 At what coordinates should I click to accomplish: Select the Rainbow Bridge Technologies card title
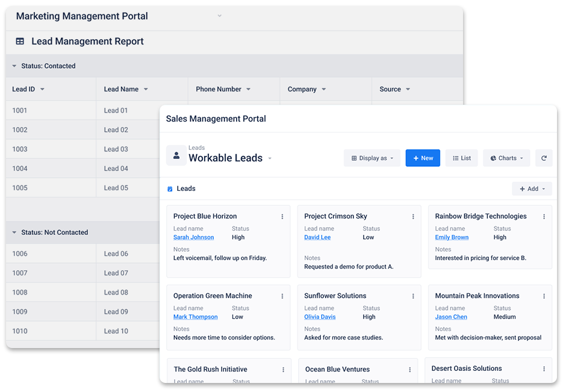(480, 216)
